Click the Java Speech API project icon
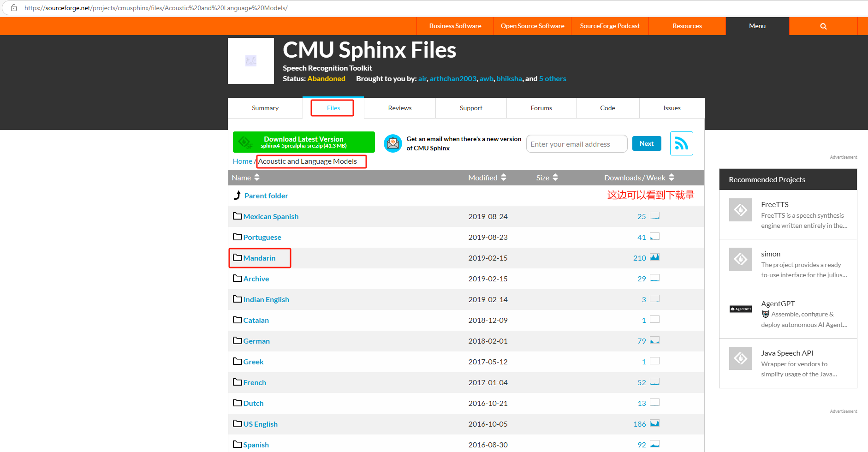 pyautogui.click(x=741, y=358)
